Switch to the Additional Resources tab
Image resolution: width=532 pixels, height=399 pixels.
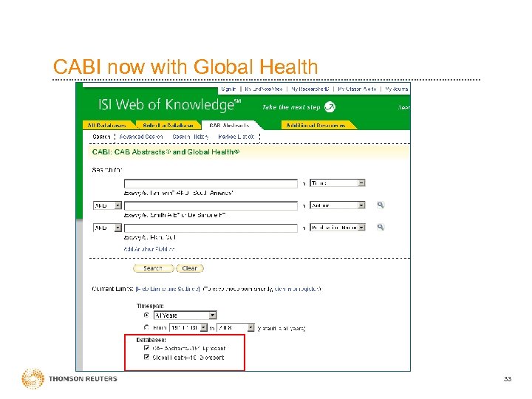316,125
